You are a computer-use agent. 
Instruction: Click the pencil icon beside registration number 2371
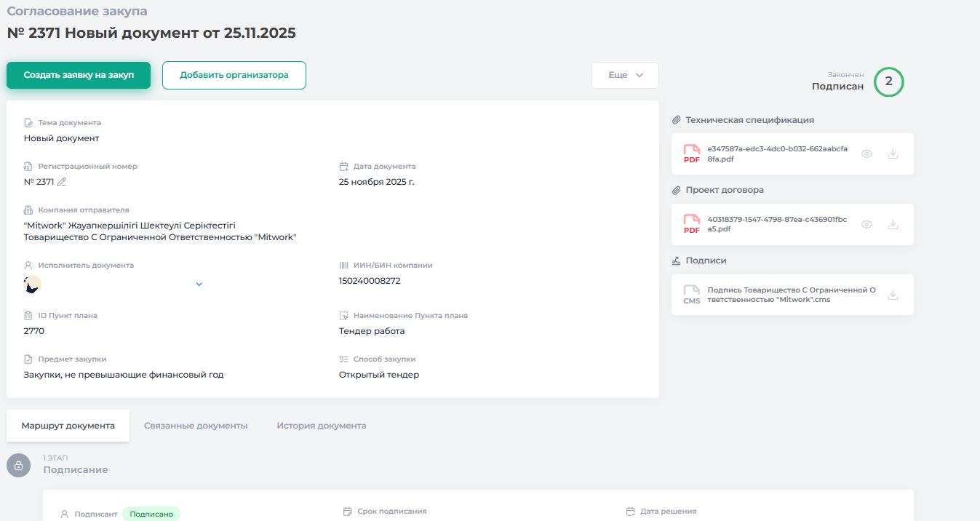62,182
